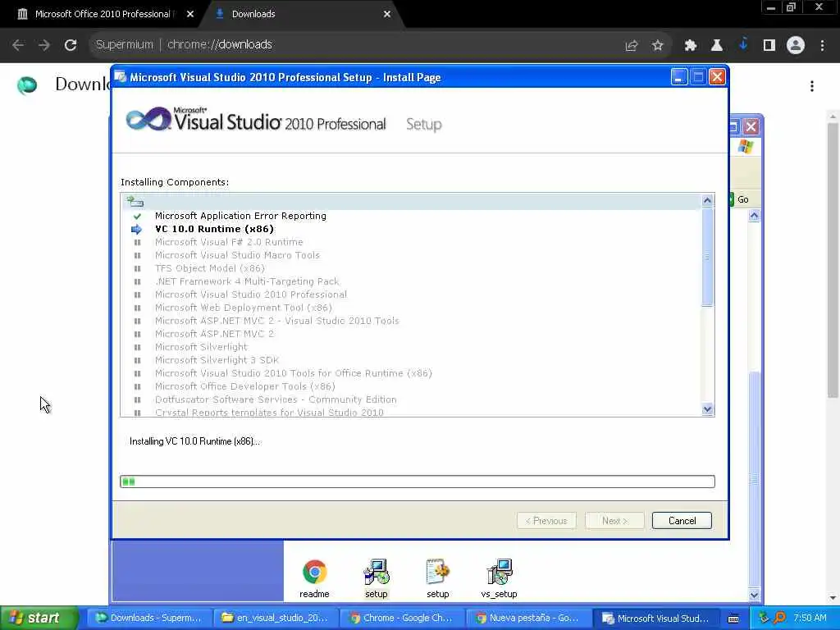
Task: Click the system tray clock 7:50 AM
Action: [x=810, y=619]
